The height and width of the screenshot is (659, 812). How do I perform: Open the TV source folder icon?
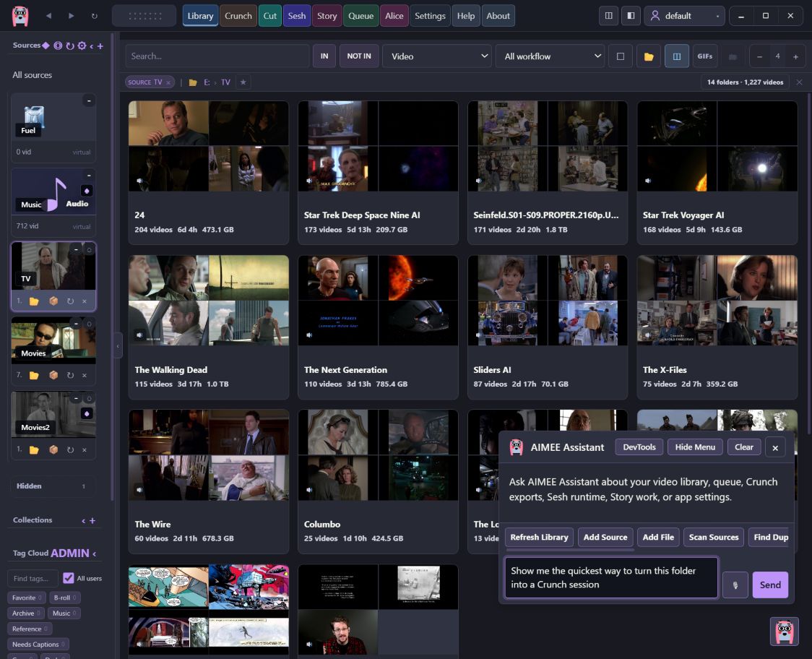[34, 301]
